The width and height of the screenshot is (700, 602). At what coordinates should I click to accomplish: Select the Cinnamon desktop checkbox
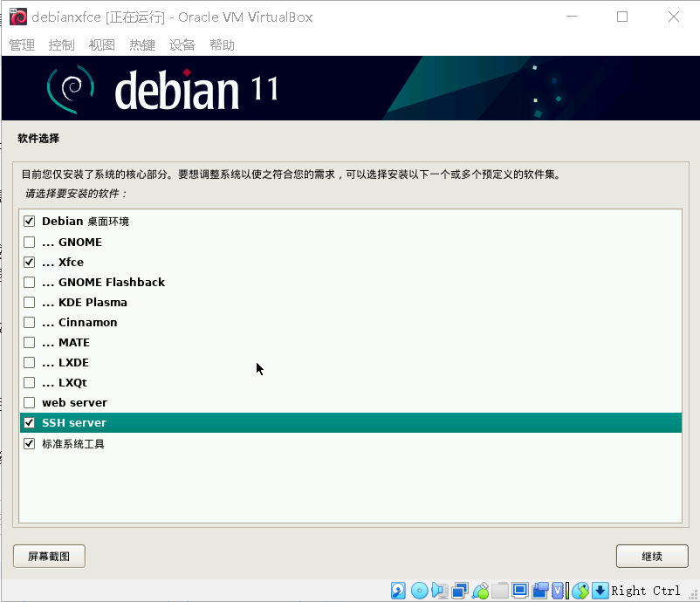pyautogui.click(x=30, y=322)
